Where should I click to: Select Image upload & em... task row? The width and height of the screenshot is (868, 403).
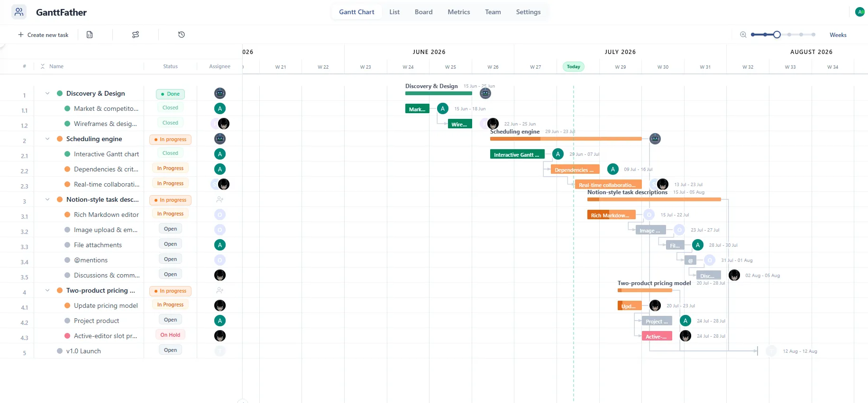121,230
